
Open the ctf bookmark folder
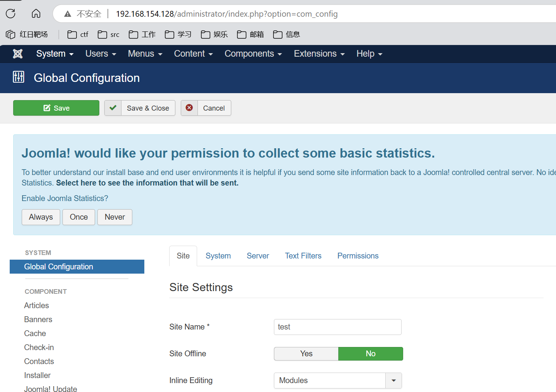(x=78, y=35)
